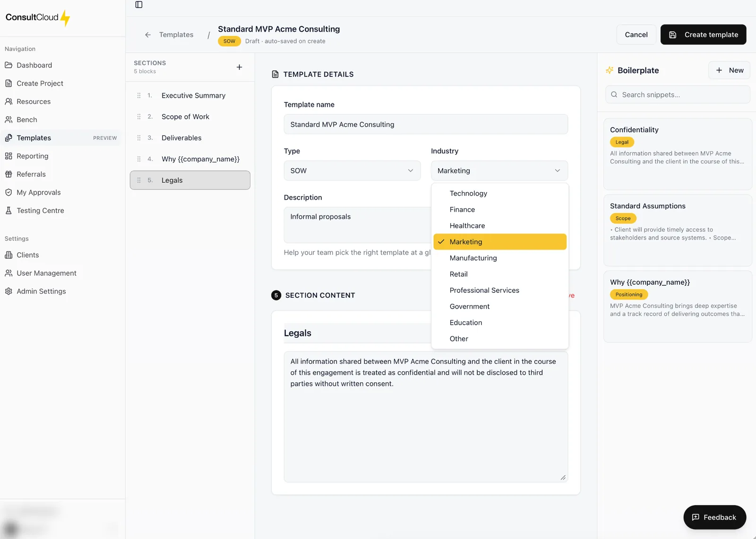This screenshot has height=539, width=756.
Task: Select the Legals section row
Action: [x=190, y=180]
